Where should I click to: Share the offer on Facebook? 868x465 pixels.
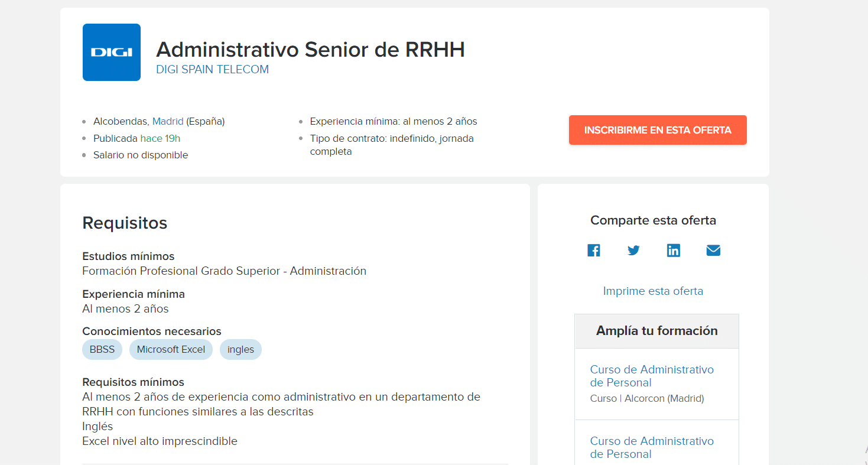click(593, 250)
